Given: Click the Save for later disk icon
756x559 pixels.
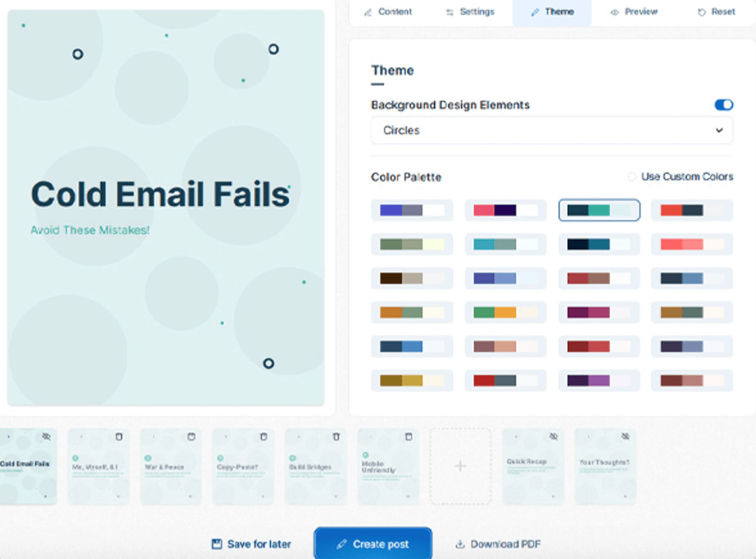Looking at the screenshot, I should [x=217, y=544].
